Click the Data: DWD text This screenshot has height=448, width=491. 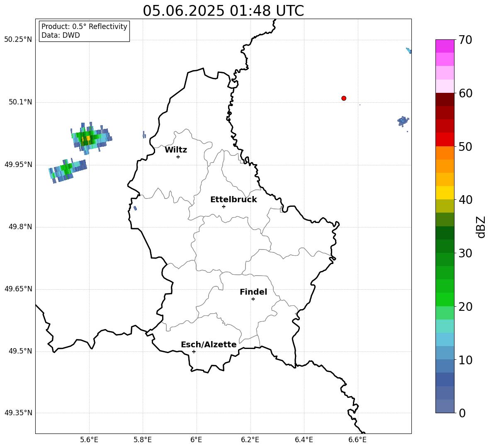61,35
